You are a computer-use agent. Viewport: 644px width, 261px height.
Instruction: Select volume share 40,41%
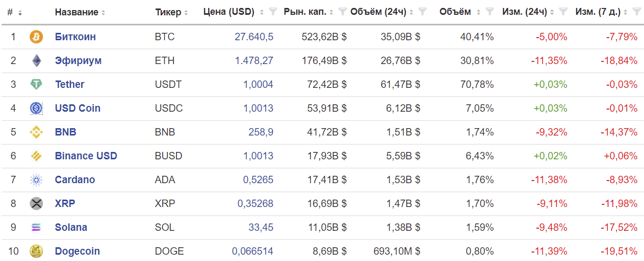coord(477,37)
